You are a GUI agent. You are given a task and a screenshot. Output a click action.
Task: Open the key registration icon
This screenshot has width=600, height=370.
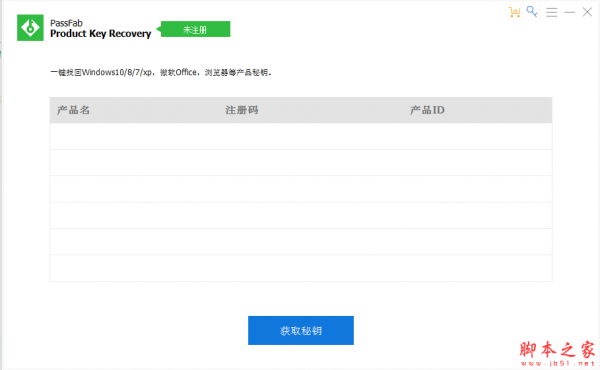click(532, 11)
